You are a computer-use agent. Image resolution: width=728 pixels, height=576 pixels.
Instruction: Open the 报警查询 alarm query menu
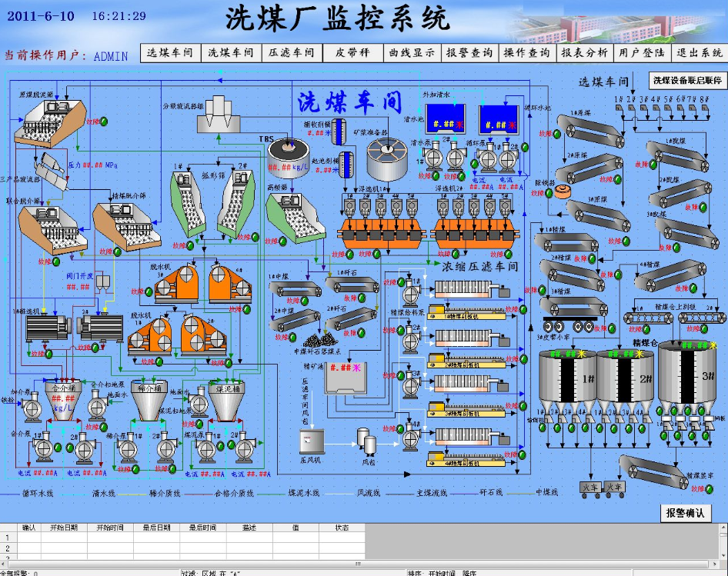pos(469,52)
